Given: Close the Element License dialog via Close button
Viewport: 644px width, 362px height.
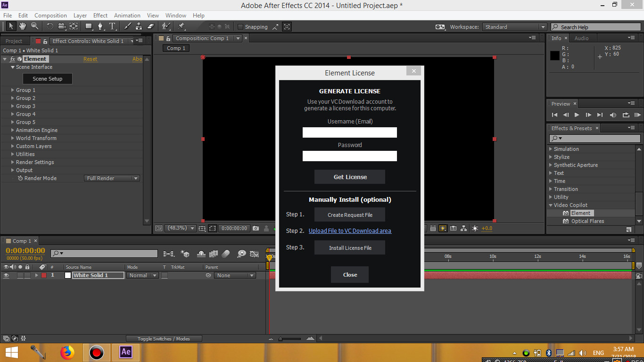Looking at the screenshot, I should tap(350, 274).
